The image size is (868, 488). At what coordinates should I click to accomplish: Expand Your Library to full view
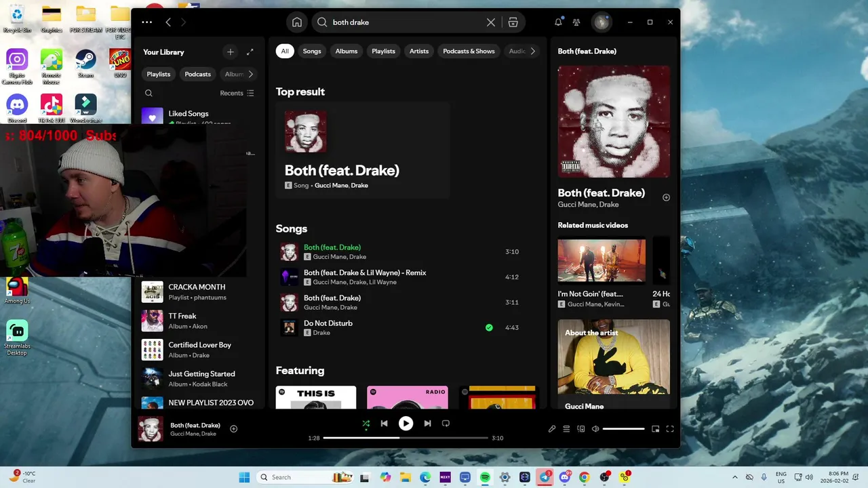click(250, 52)
